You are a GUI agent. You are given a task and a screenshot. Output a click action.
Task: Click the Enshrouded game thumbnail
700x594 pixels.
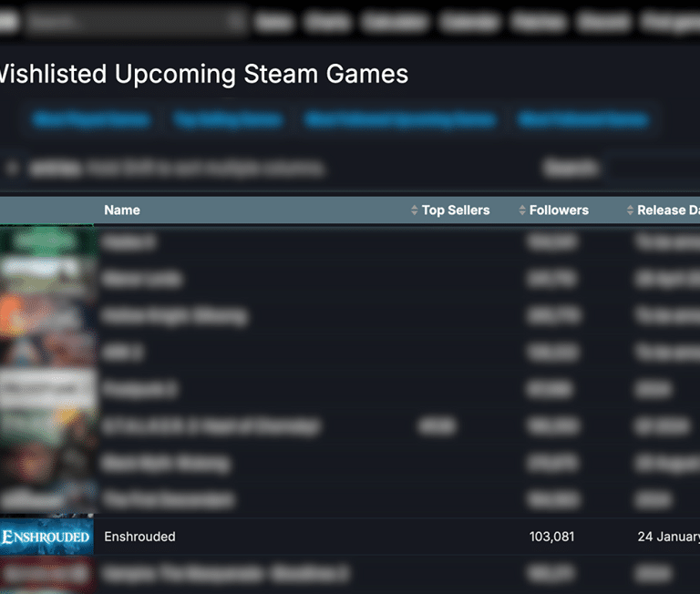46,537
